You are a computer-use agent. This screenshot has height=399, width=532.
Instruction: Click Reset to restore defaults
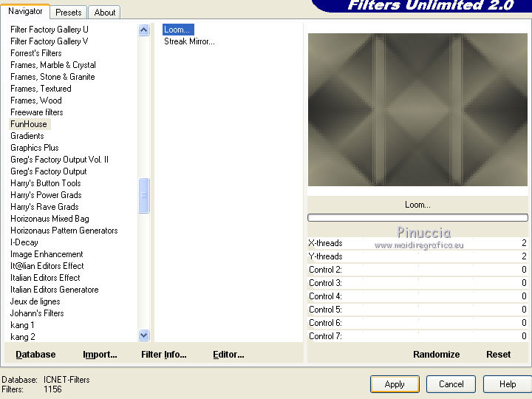[499, 355]
